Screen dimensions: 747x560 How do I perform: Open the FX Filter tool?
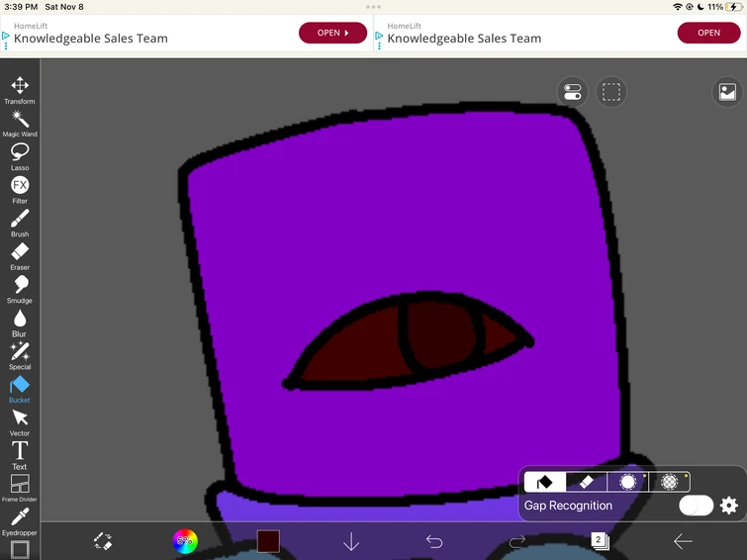20,190
